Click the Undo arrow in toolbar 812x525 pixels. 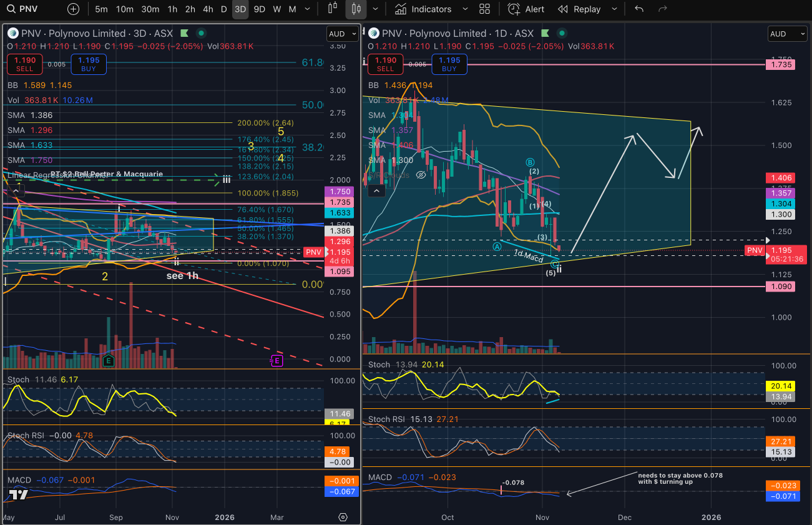coord(638,9)
